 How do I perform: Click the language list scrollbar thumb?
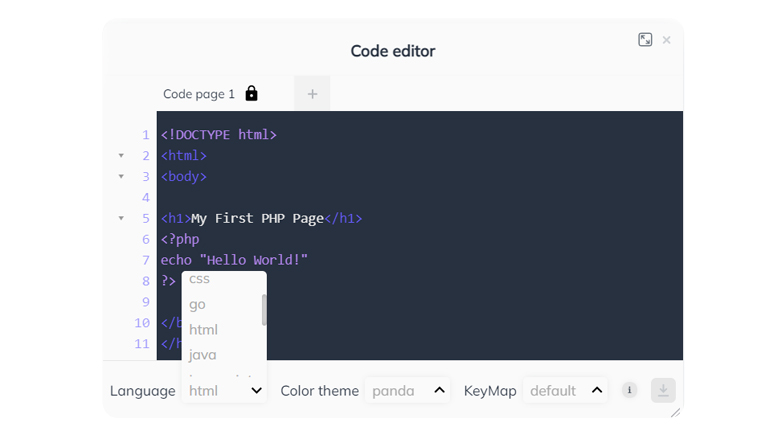264,310
